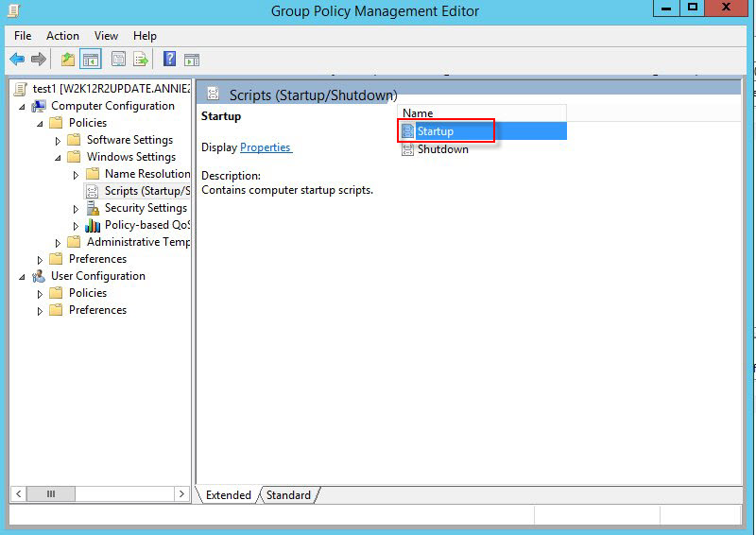The image size is (756, 535).
Task: Select the Shutdown script item
Action: (x=442, y=149)
